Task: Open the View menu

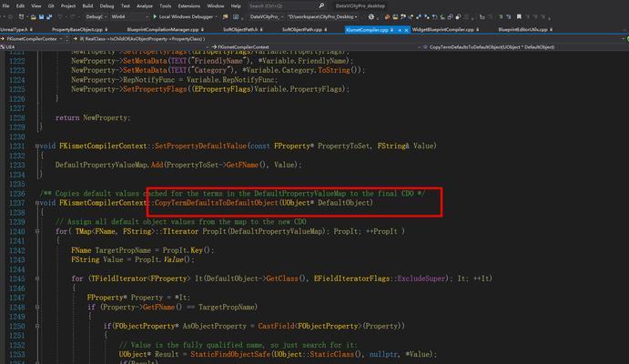Action: click(x=36, y=5)
